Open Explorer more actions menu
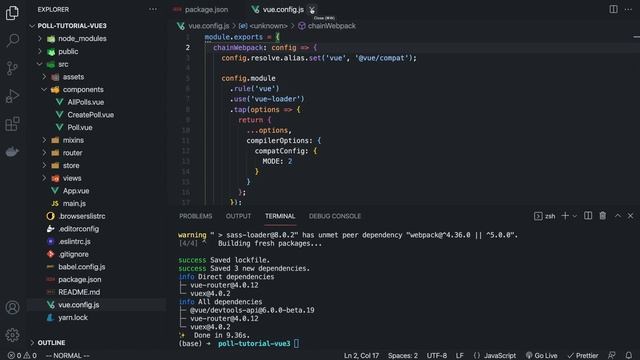Image resolution: width=640 pixels, height=360 pixels. tap(153, 9)
